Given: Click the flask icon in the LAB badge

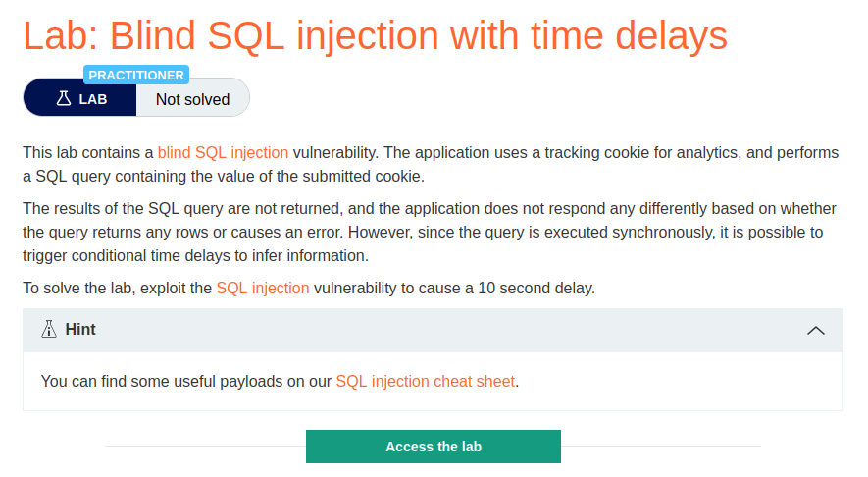Looking at the screenshot, I should (64, 98).
